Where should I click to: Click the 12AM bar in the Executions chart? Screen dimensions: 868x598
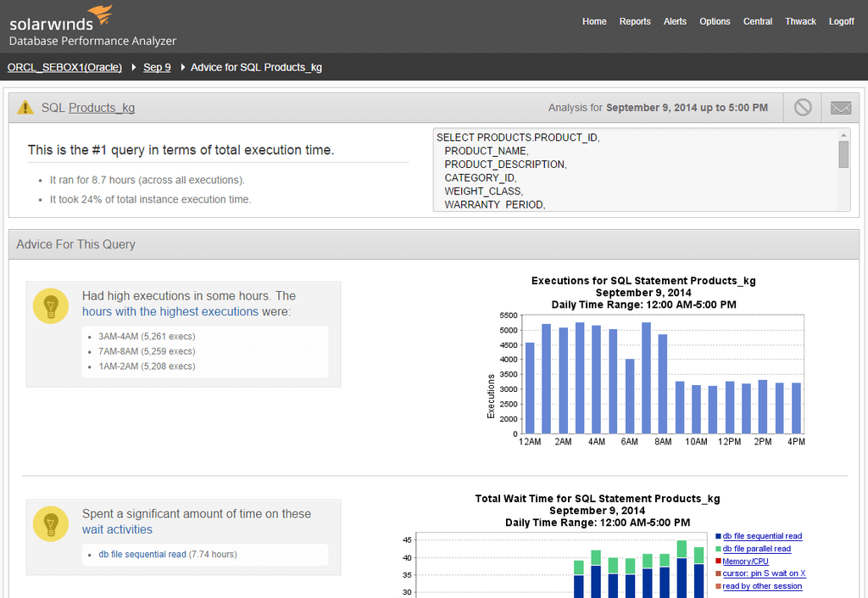[530, 388]
